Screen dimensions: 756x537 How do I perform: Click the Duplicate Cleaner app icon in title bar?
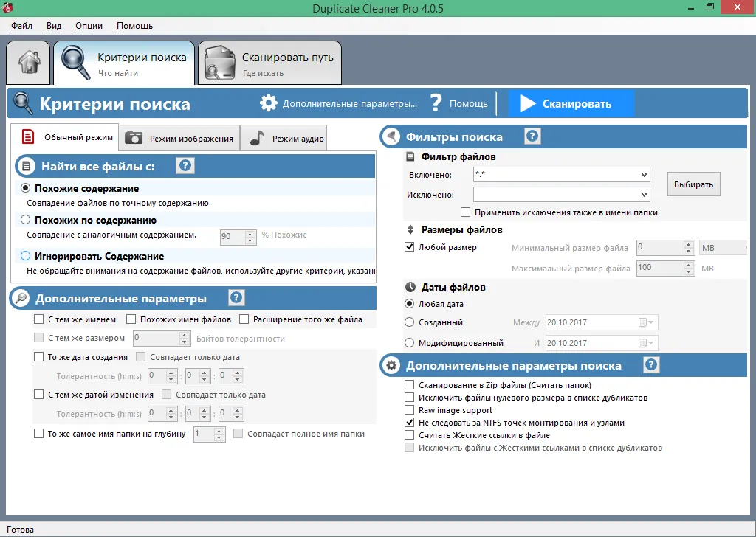(7, 7)
